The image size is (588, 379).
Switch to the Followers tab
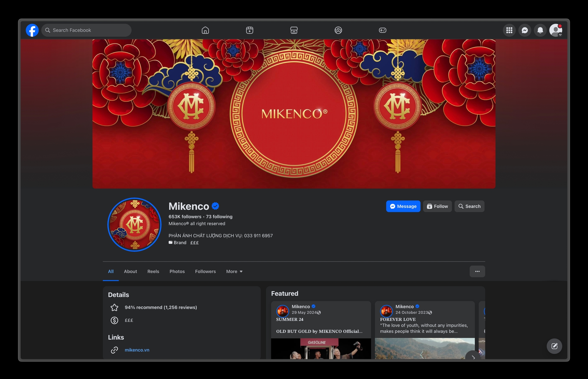[x=206, y=271]
